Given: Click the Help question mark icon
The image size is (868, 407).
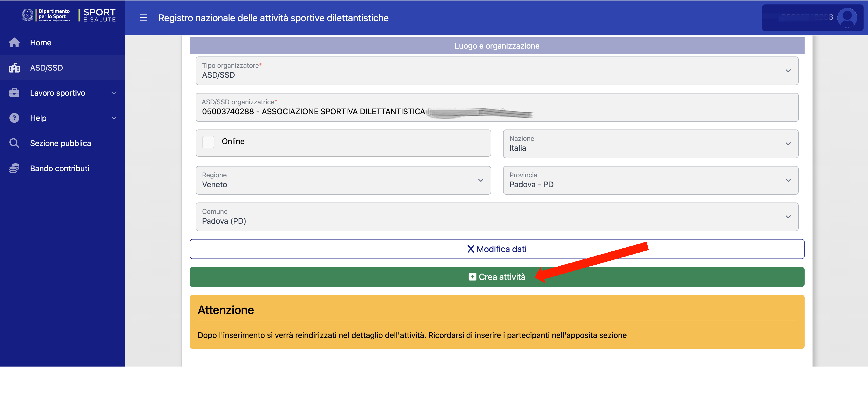Looking at the screenshot, I should (x=14, y=118).
